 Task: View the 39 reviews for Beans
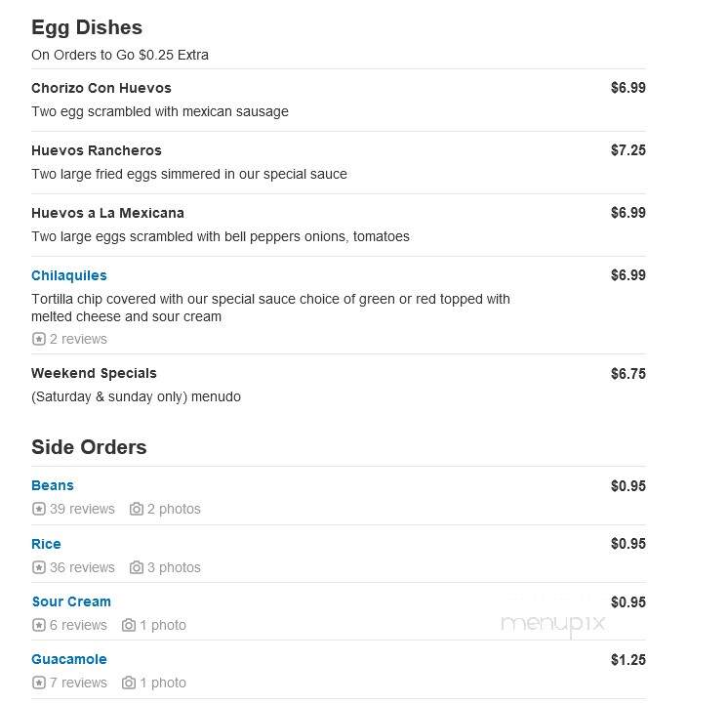[x=82, y=509]
